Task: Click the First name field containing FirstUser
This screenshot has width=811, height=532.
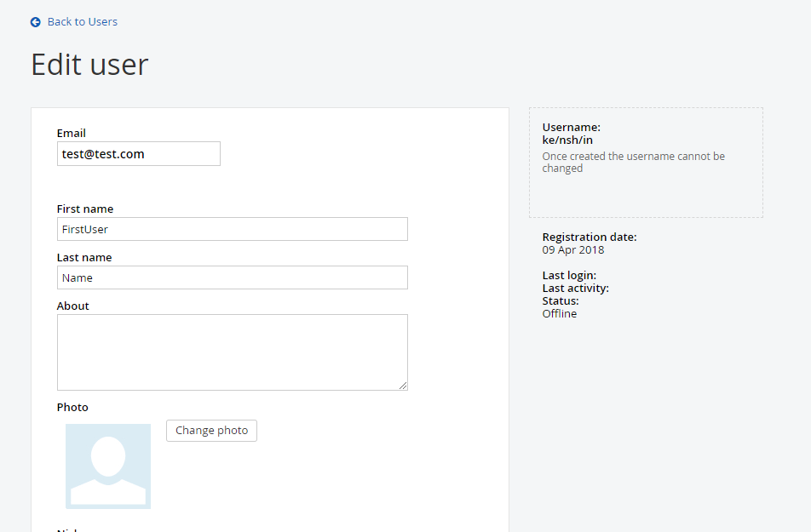Action: [233, 229]
